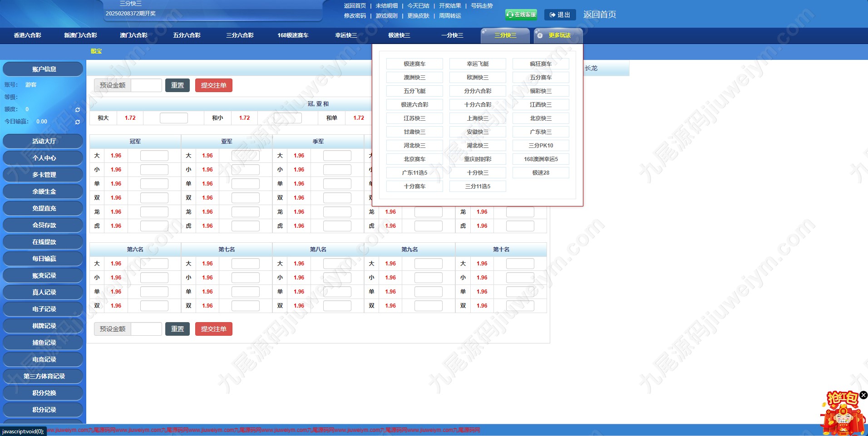Close the 抢红包 floating popup
This screenshot has height=436, width=868.
[863, 395]
